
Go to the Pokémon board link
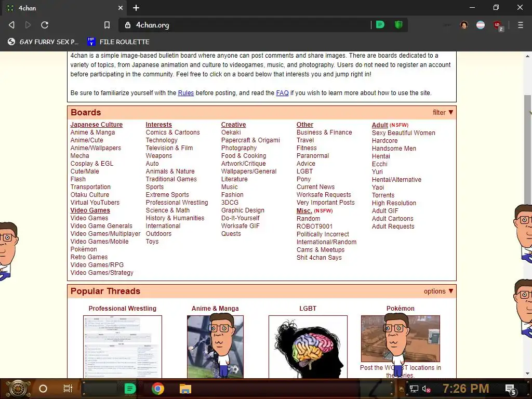point(84,249)
